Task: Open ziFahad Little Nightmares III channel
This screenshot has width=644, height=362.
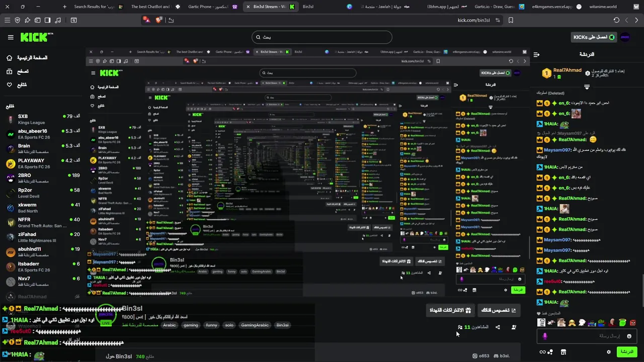Action: coord(43,237)
